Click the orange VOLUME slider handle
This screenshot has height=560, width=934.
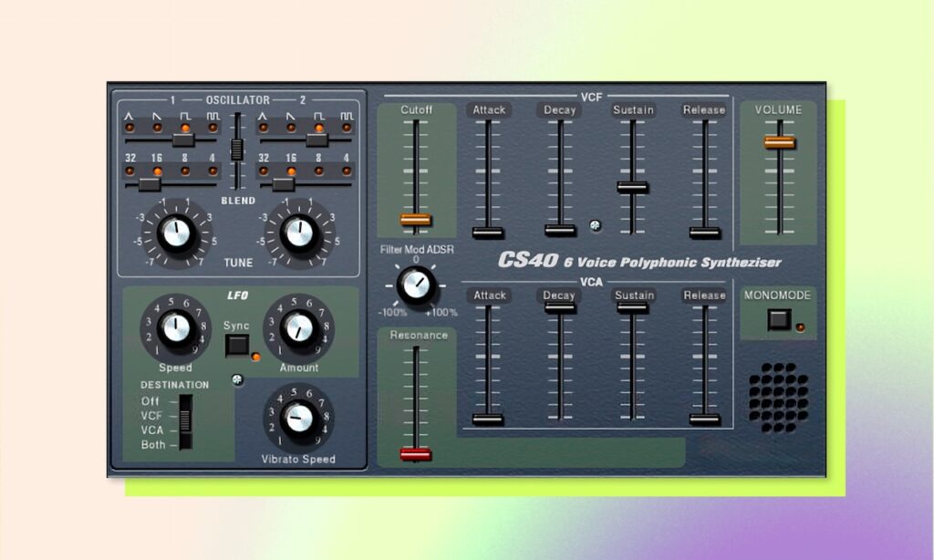pos(779,142)
